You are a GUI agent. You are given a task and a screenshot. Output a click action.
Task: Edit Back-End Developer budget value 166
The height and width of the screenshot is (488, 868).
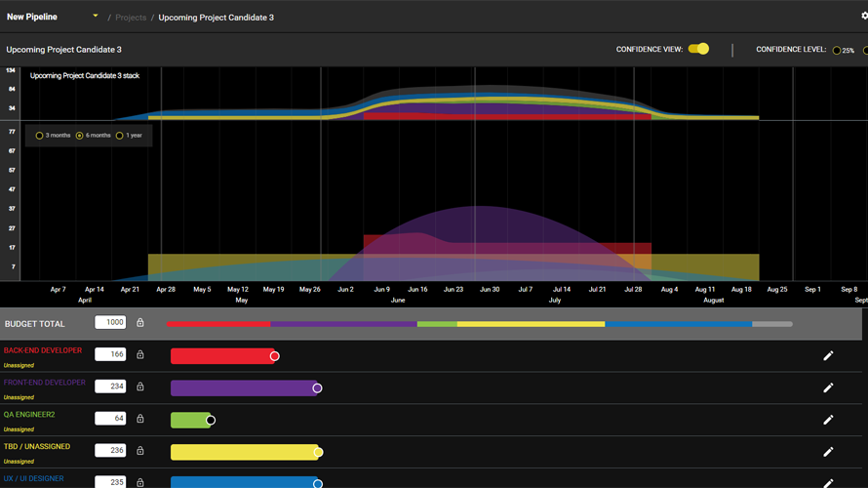click(x=110, y=354)
